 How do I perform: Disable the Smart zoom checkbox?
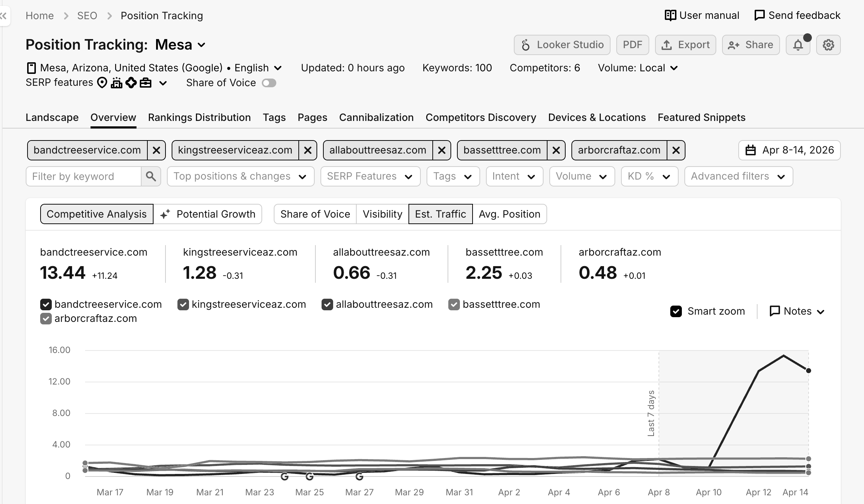[x=677, y=311]
